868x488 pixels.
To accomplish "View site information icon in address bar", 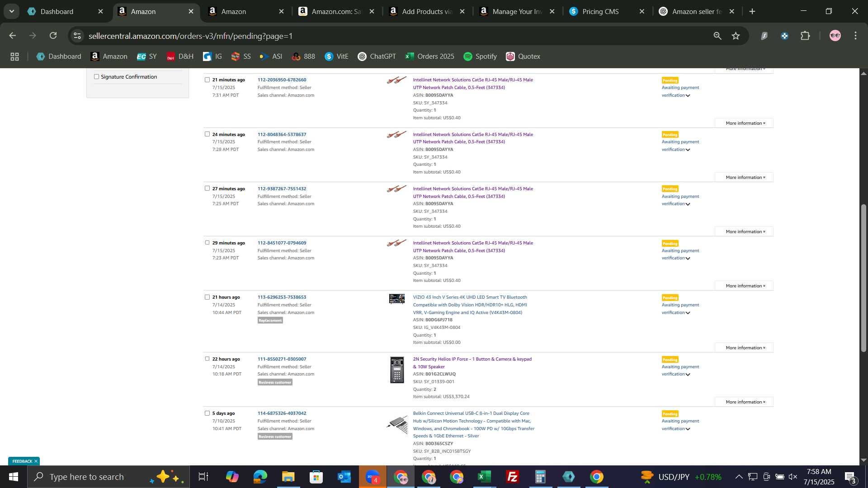I will pos(77,36).
